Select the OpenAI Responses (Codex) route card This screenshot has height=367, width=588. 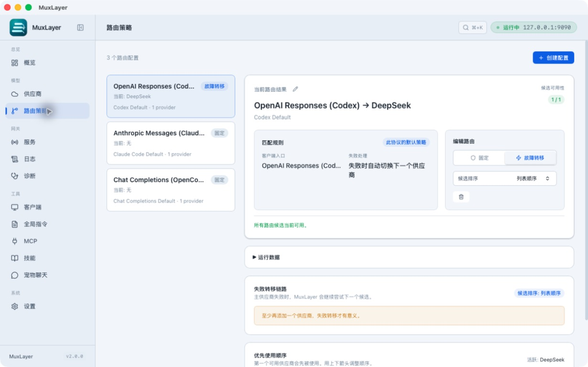[171, 97]
